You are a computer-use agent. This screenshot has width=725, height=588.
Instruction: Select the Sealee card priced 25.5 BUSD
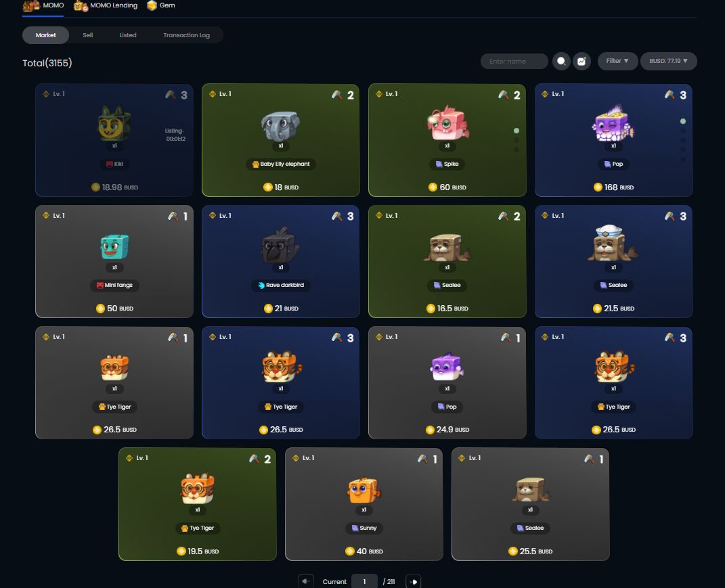tap(530, 504)
